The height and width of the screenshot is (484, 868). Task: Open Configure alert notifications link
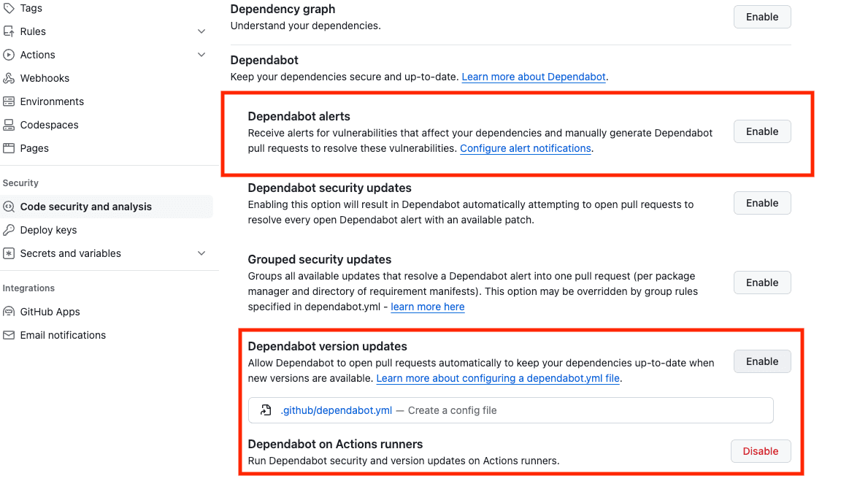[525, 148]
